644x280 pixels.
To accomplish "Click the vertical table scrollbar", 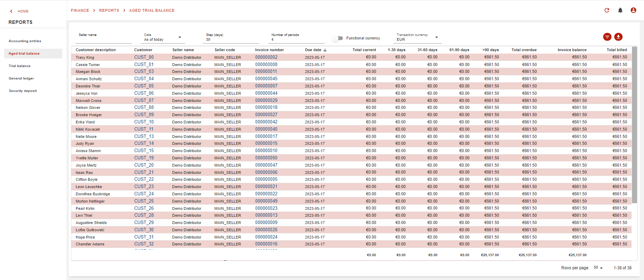I will point(634,124).
